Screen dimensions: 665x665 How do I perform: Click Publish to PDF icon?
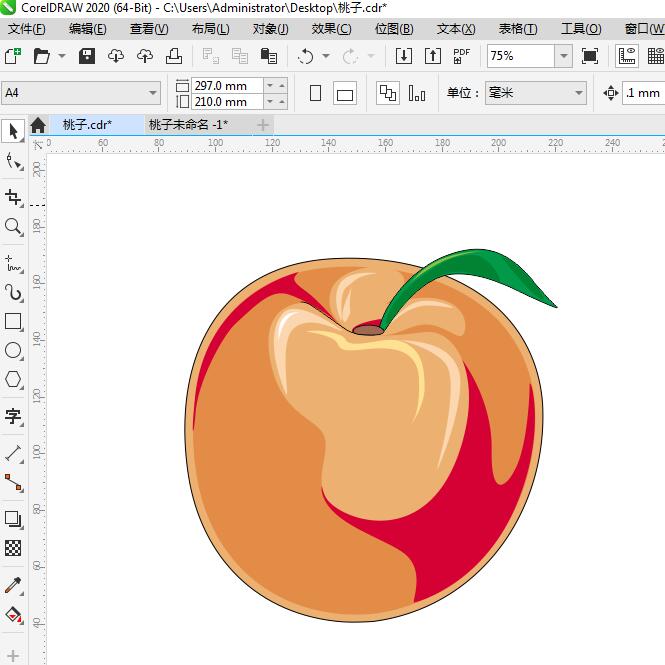[x=462, y=56]
